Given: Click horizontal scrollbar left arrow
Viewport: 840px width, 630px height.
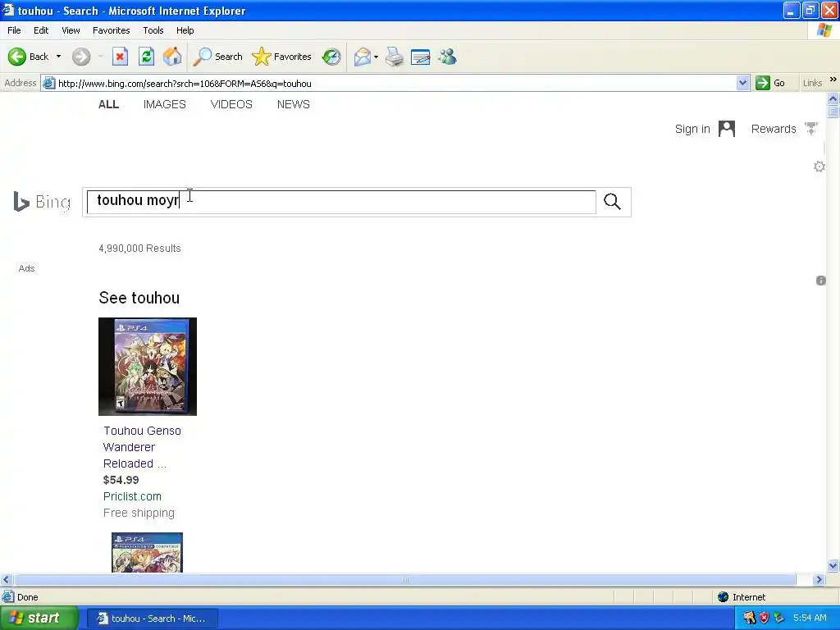Looking at the screenshot, I should (6, 580).
